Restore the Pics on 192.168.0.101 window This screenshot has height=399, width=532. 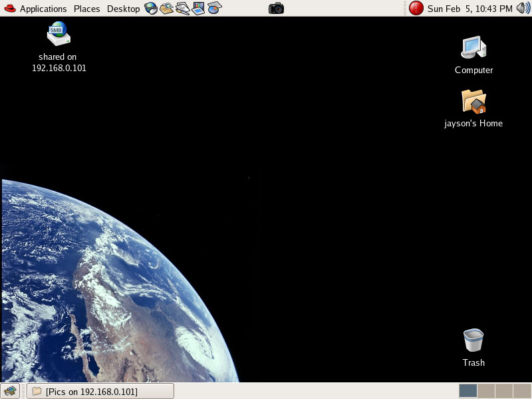(100, 391)
